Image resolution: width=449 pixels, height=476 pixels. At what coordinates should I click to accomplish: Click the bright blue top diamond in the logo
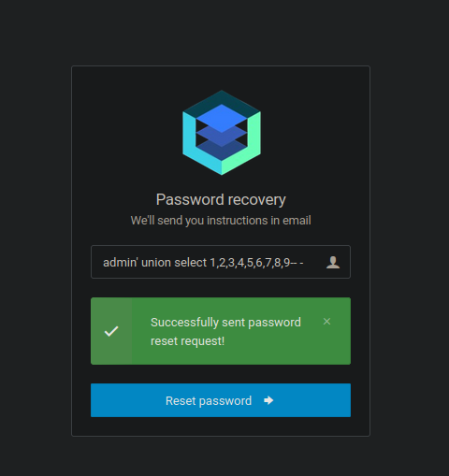[x=222, y=119]
